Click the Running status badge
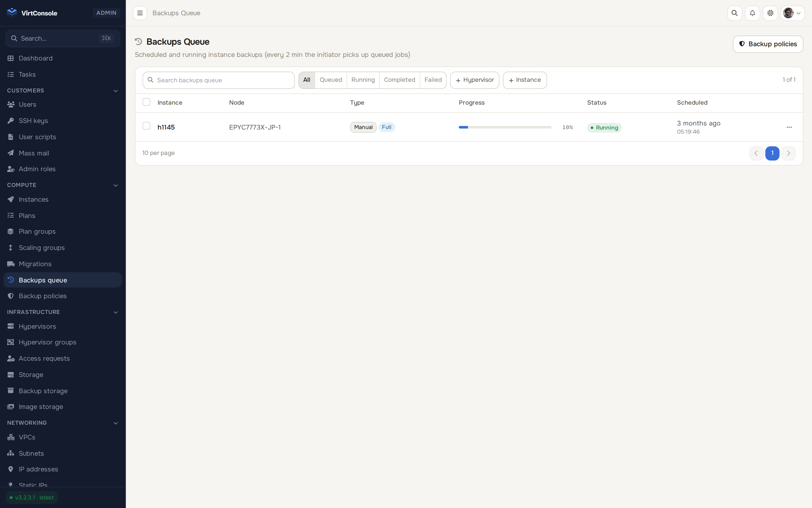Screen dimensions: 812x508 pyautogui.click(x=604, y=128)
